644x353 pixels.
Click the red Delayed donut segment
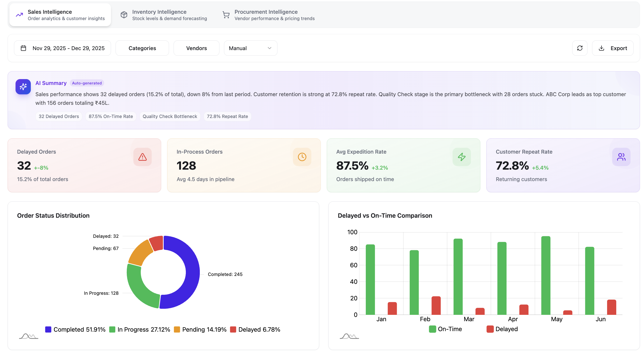click(x=157, y=243)
